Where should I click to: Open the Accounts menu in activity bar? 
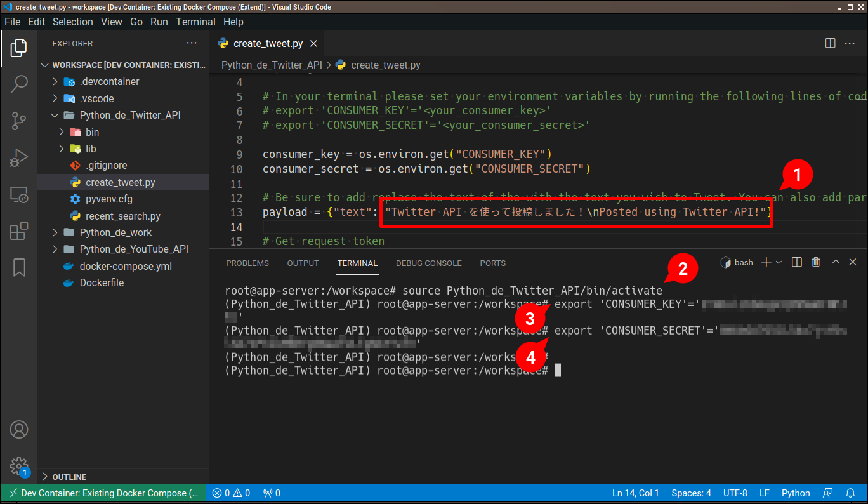(x=19, y=429)
